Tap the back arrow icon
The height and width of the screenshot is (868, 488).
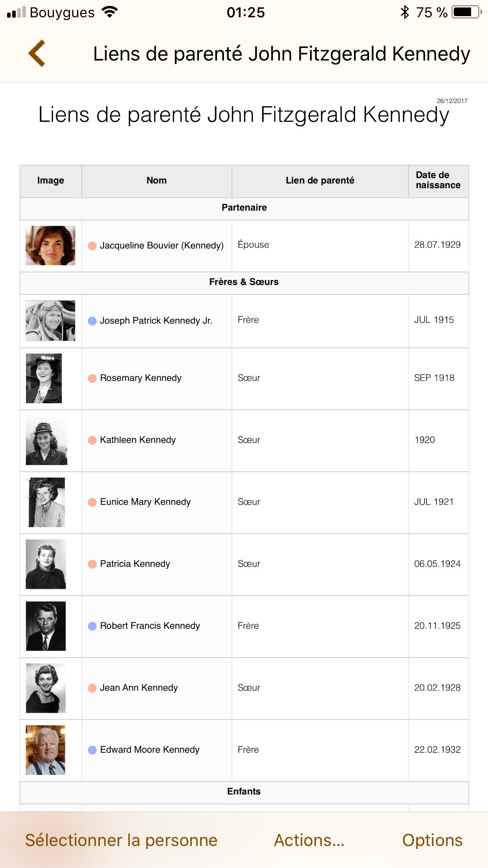pyautogui.click(x=37, y=53)
